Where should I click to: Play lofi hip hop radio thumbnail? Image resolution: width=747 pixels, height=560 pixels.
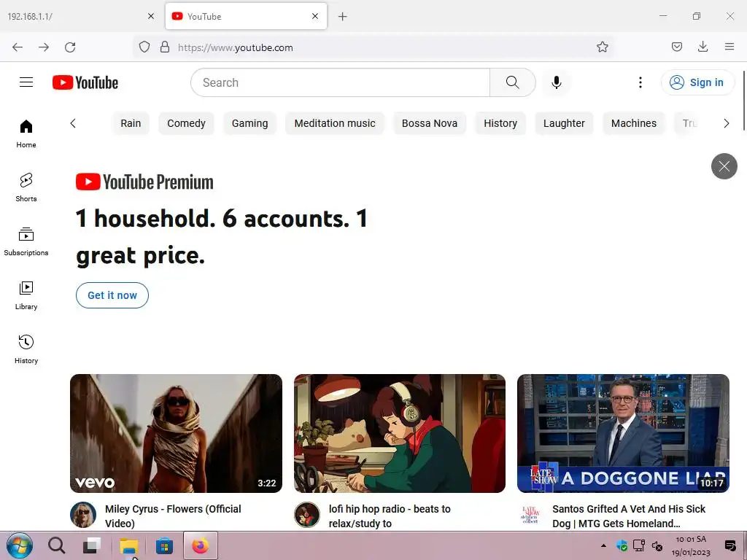pos(400,433)
